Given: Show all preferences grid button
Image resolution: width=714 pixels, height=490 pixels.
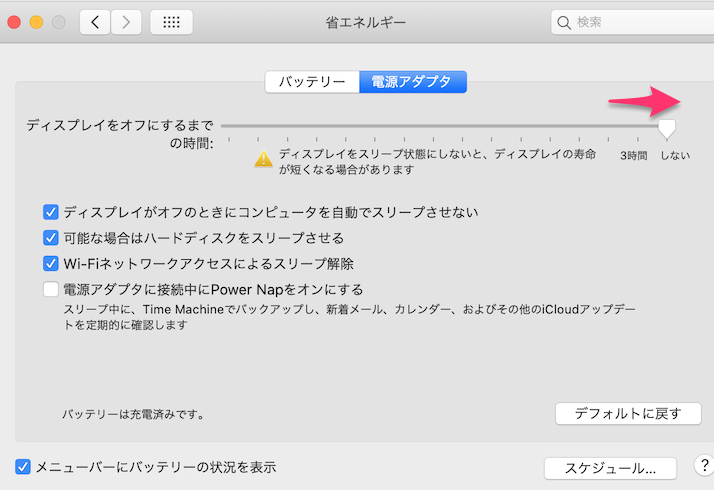Looking at the screenshot, I should coord(171,22).
